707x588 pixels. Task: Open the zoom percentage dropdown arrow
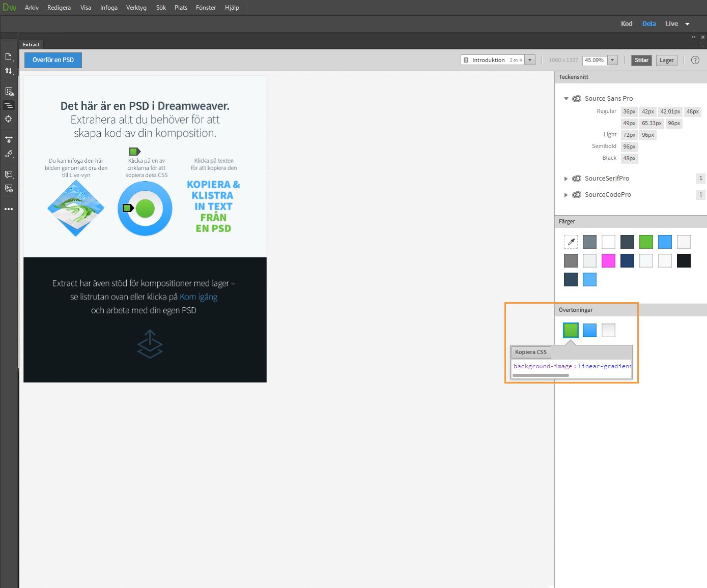[612, 60]
